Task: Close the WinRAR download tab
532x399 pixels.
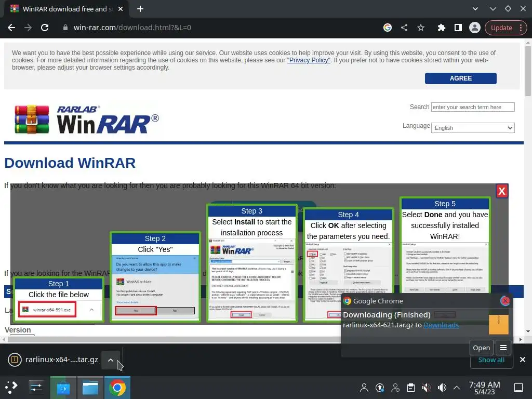Action: coord(121,9)
